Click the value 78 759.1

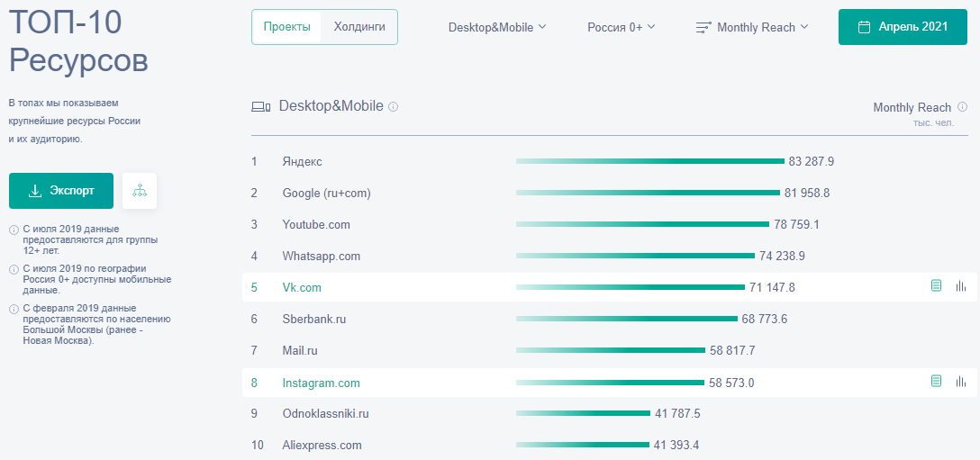[796, 224]
